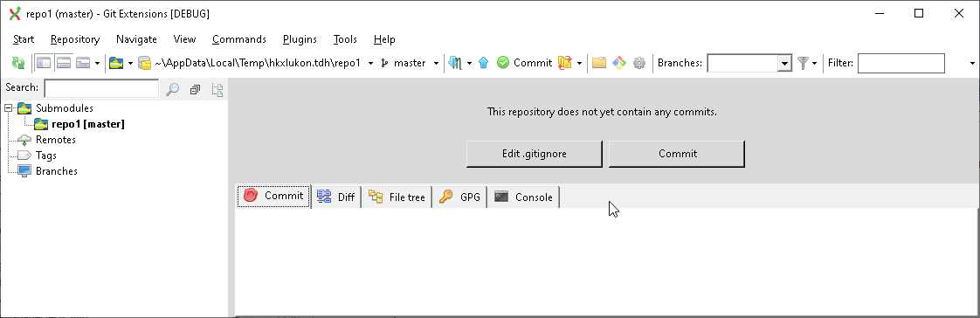This screenshot has height=318, width=980.
Task: Click the magnifier search icon
Action: [x=173, y=89]
